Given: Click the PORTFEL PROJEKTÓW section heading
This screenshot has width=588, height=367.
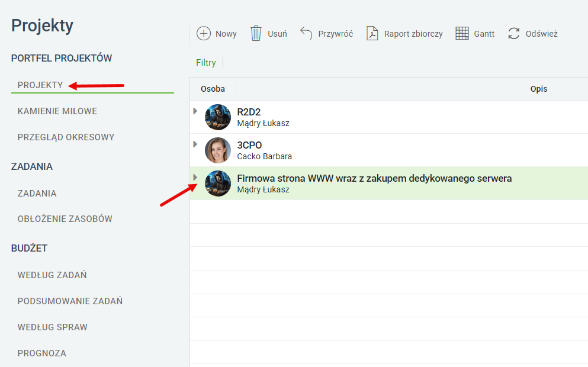Looking at the screenshot, I should (x=62, y=58).
